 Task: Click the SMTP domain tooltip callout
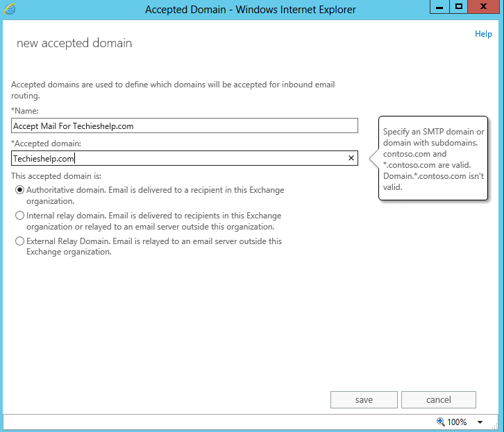point(433,159)
